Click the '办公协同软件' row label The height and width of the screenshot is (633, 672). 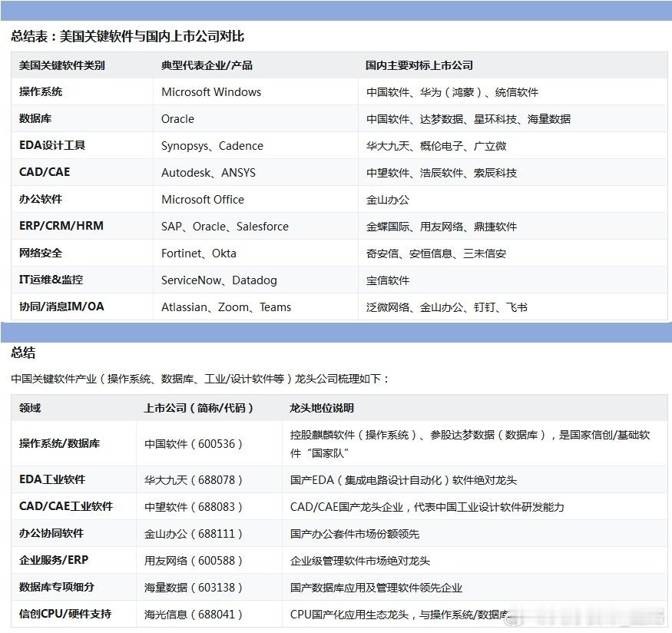tap(51, 534)
